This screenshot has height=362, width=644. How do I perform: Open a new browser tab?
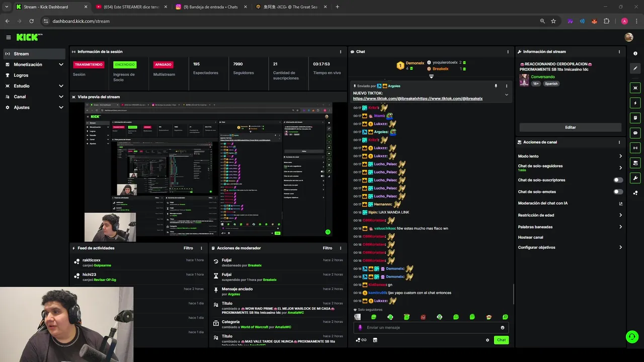(337, 7)
